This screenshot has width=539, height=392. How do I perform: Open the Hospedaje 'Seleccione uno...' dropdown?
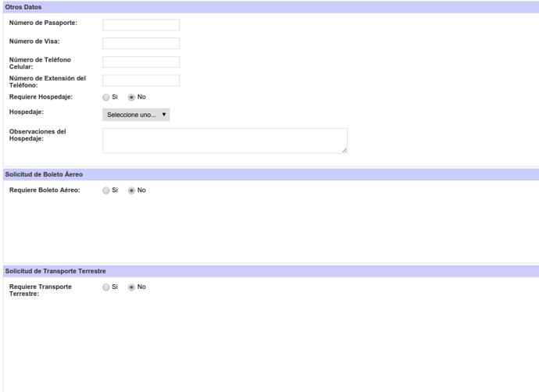[136, 115]
